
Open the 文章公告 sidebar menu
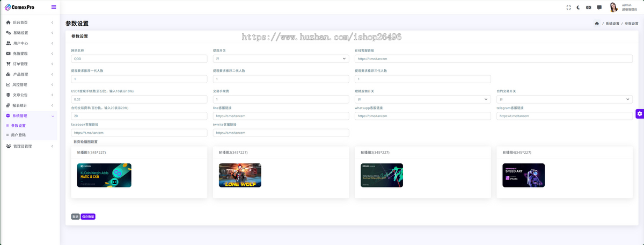[x=30, y=95]
